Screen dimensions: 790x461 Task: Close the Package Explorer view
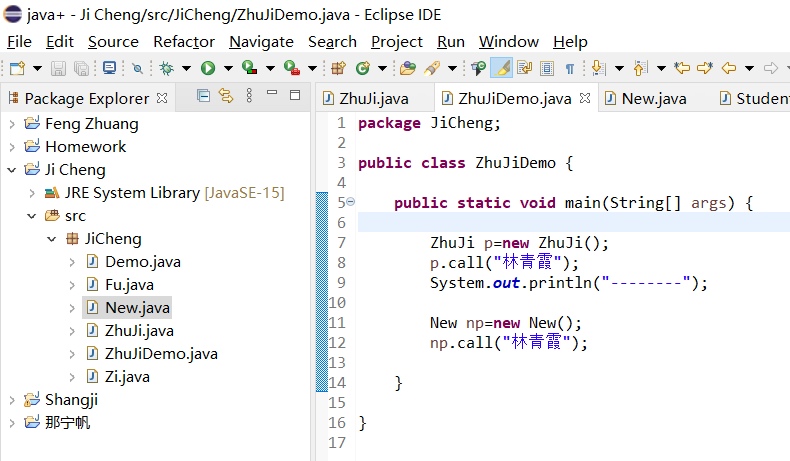pyautogui.click(x=162, y=98)
